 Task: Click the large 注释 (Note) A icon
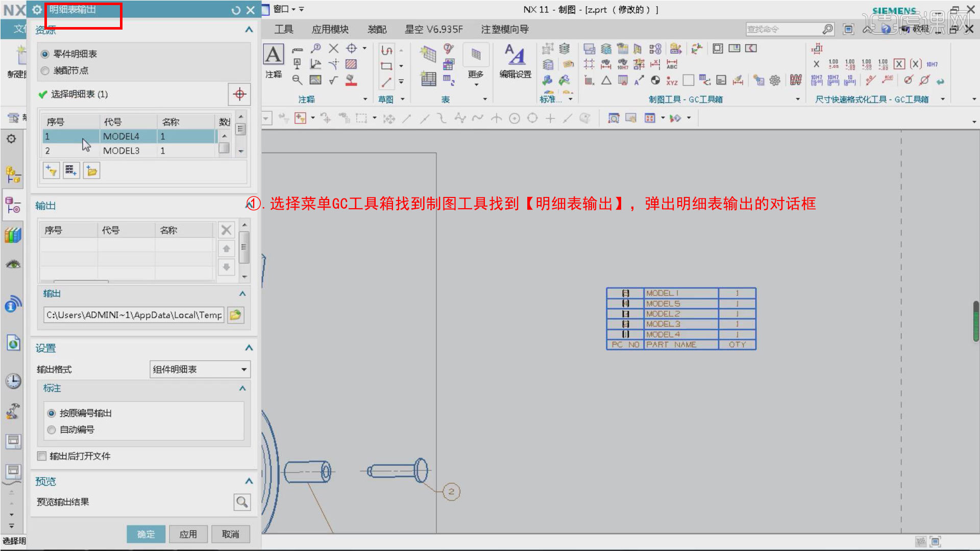[273, 54]
